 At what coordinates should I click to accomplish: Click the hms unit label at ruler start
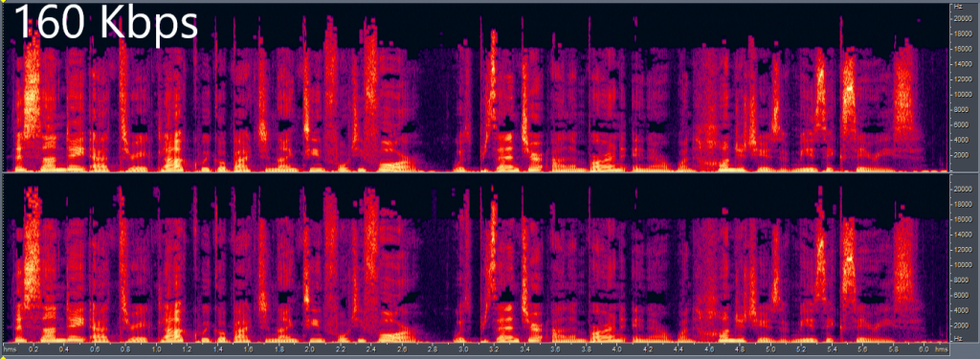tap(10, 348)
